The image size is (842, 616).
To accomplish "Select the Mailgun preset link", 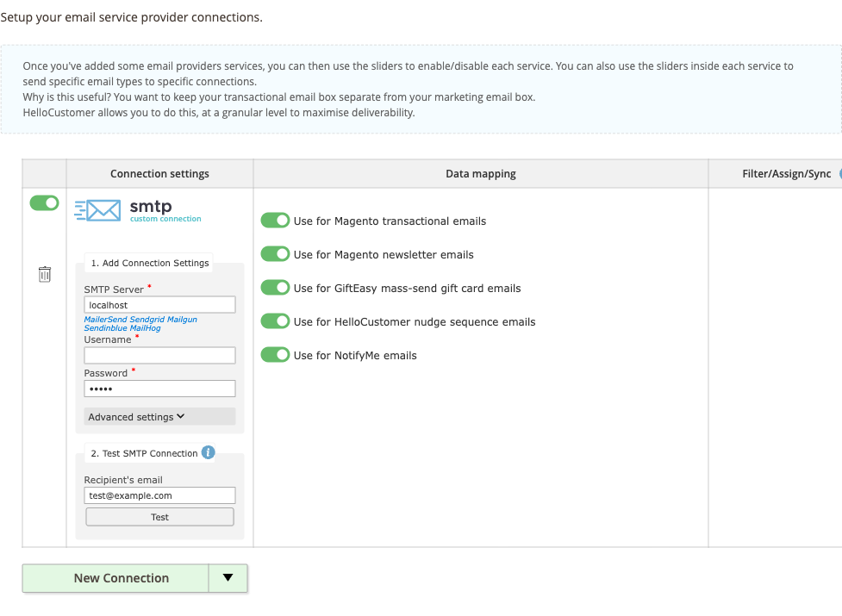I will [x=182, y=320].
